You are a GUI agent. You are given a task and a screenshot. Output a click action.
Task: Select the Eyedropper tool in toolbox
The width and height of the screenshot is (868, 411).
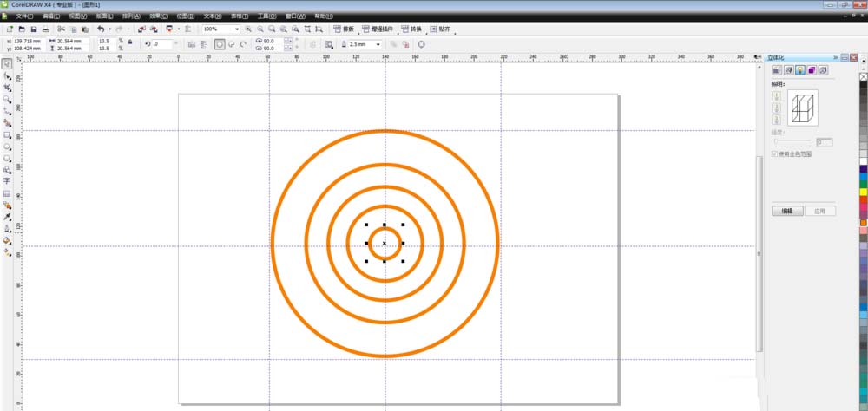coord(7,218)
